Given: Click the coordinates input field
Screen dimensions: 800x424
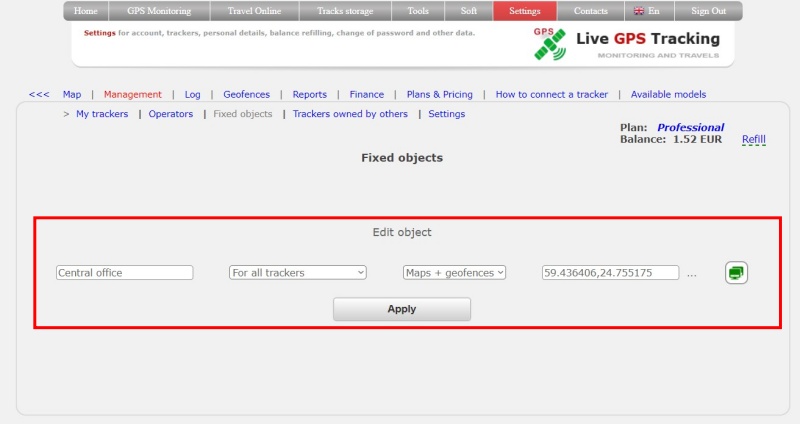Looking at the screenshot, I should 609,272.
